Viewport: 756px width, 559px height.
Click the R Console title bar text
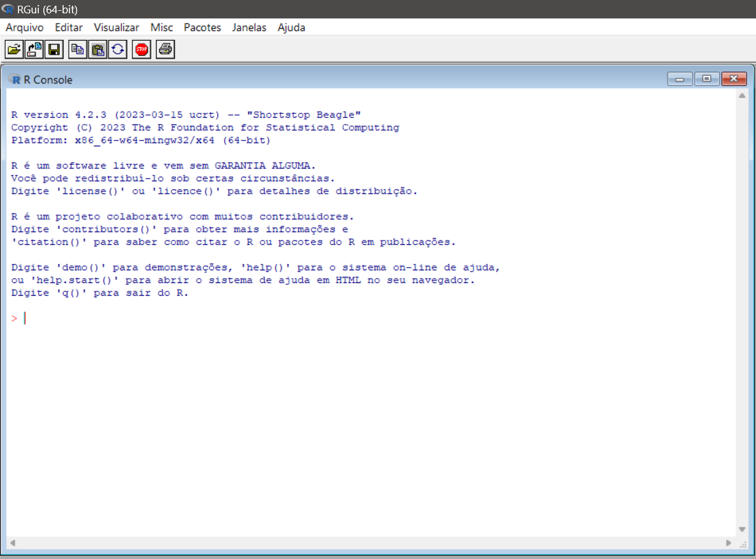[x=48, y=79]
